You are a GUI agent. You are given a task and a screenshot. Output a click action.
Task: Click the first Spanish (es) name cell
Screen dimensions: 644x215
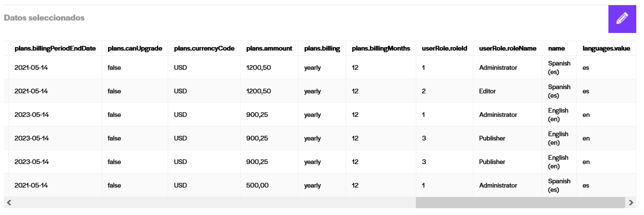pos(559,67)
